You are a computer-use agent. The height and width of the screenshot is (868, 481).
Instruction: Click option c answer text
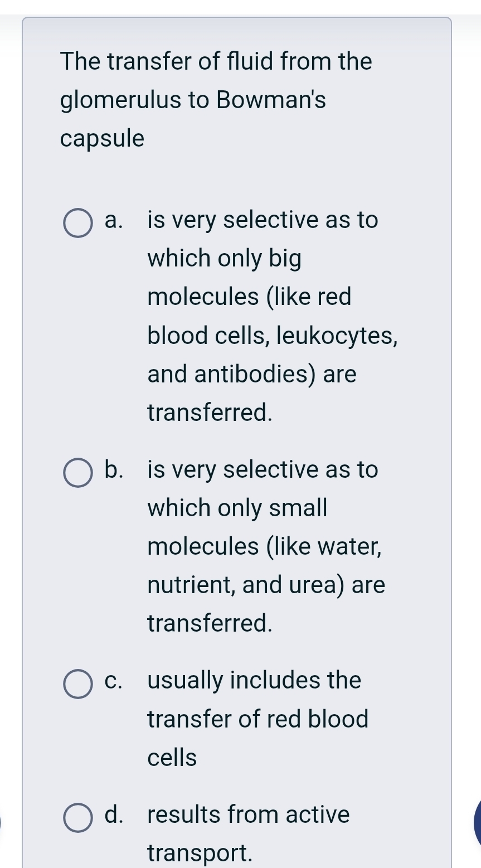[256, 718]
